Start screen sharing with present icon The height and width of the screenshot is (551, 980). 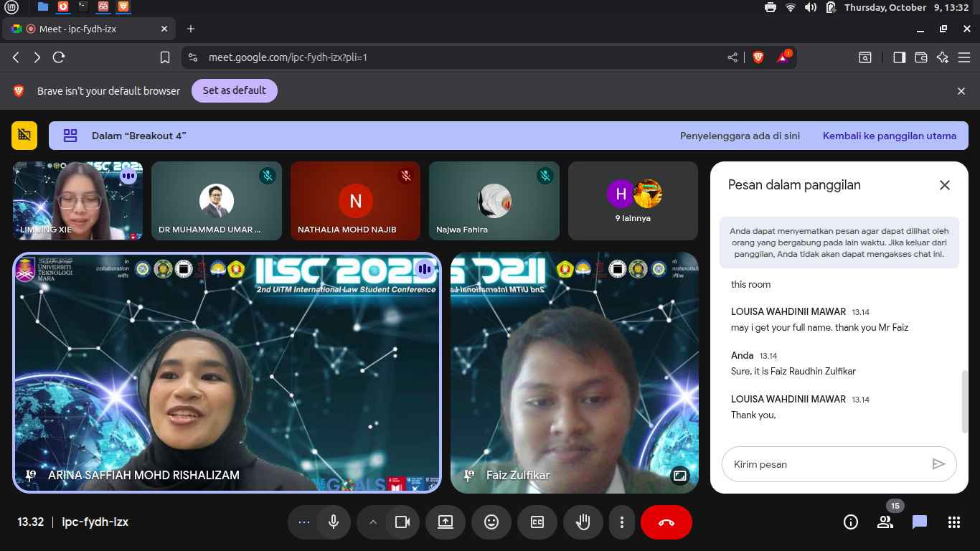[446, 522]
